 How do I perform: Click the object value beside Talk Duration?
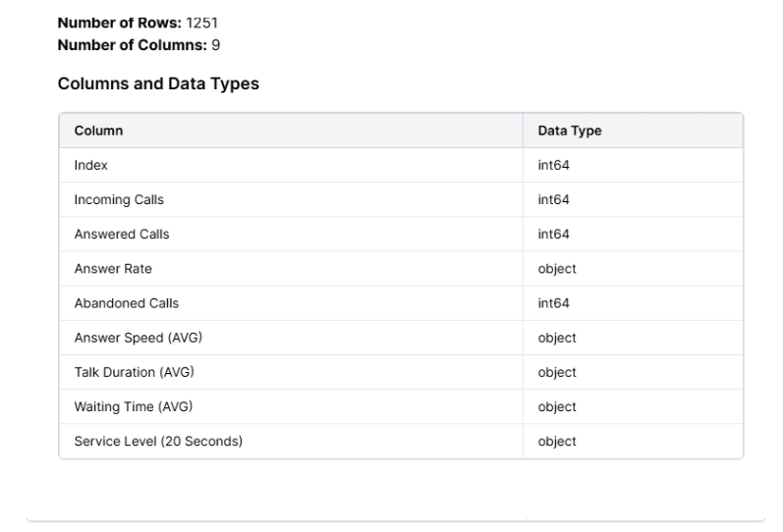(x=556, y=372)
